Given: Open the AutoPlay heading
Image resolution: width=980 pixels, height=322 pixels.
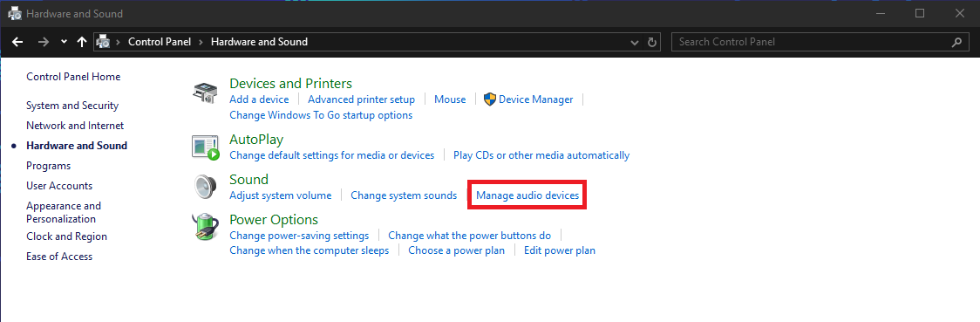Looking at the screenshot, I should pyautogui.click(x=256, y=139).
